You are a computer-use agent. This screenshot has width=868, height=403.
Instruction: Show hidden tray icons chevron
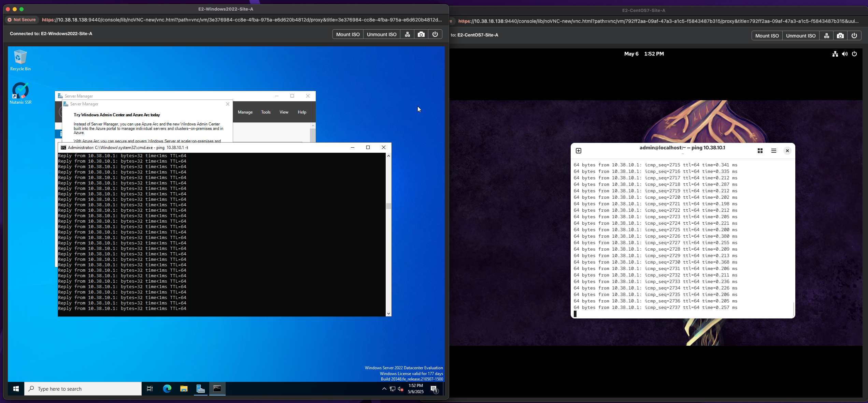tap(384, 389)
